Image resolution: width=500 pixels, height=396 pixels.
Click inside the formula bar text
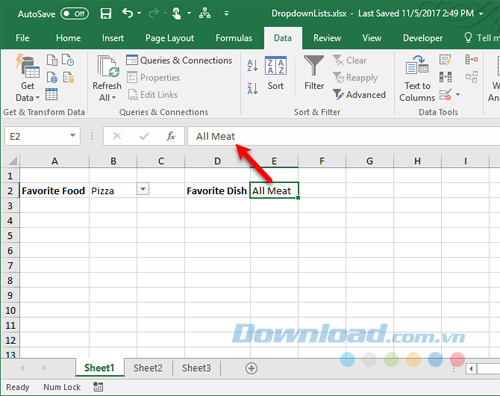343,136
